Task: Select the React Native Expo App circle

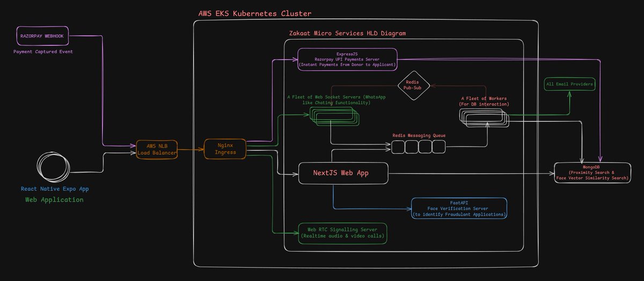Action: [x=53, y=168]
